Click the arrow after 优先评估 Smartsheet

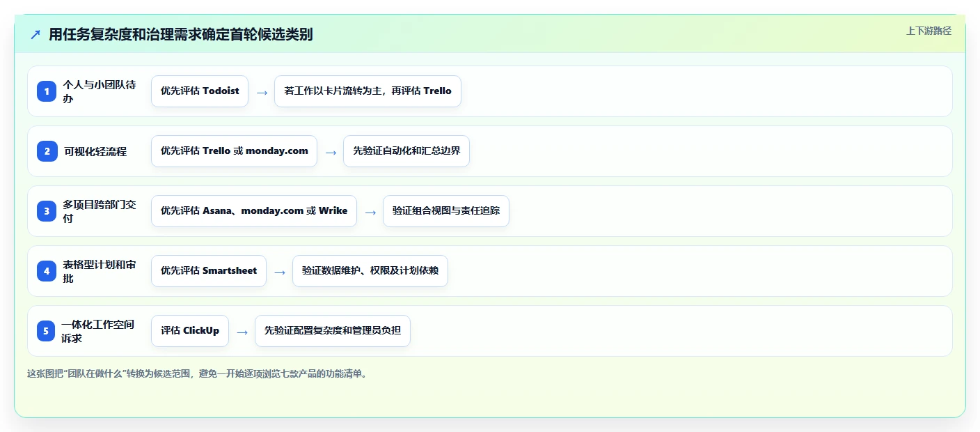(x=280, y=272)
